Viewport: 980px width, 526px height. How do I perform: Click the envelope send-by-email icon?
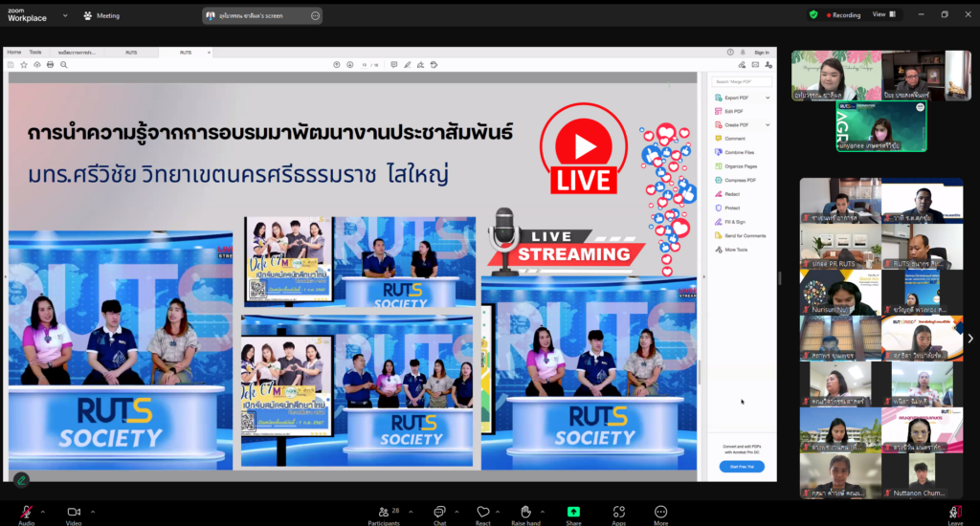755,65
